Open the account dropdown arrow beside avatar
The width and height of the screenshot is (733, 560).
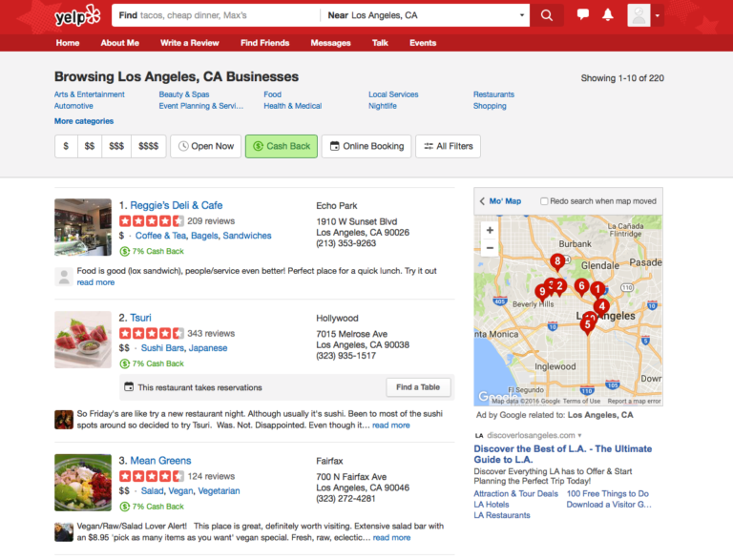[x=658, y=15]
